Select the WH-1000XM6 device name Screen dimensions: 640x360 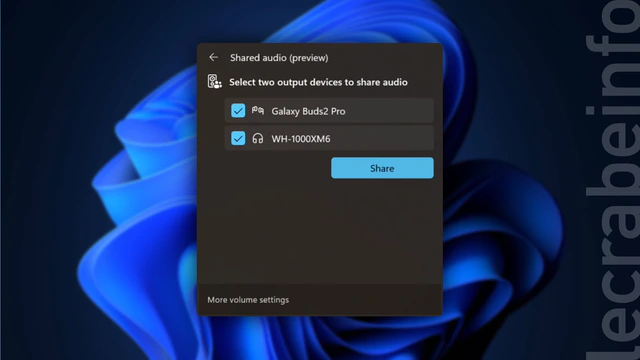point(301,139)
